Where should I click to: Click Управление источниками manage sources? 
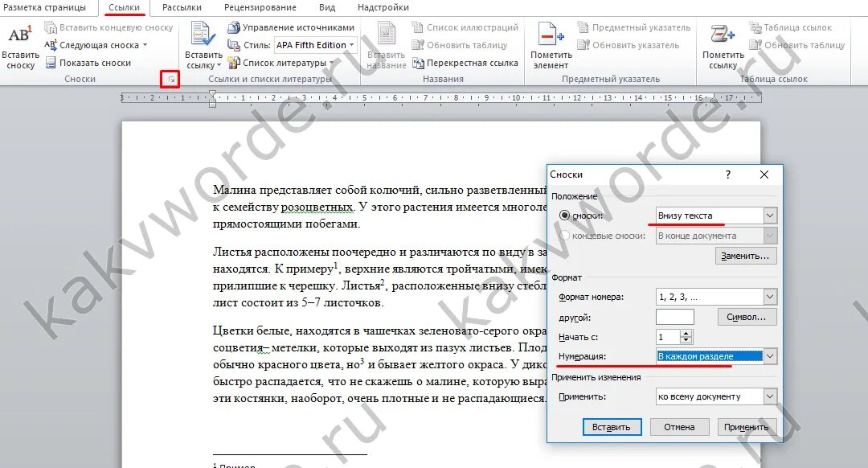point(291,27)
